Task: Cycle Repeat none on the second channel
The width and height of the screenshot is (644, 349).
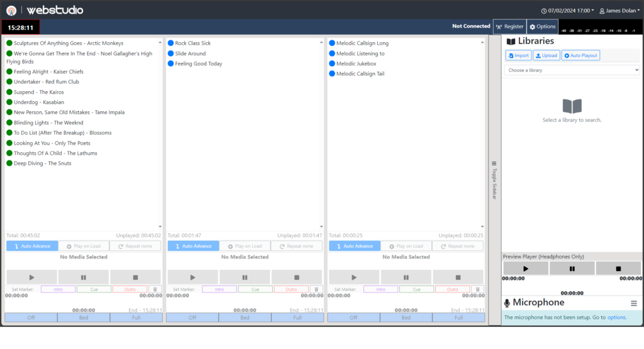Action: [x=297, y=247]
